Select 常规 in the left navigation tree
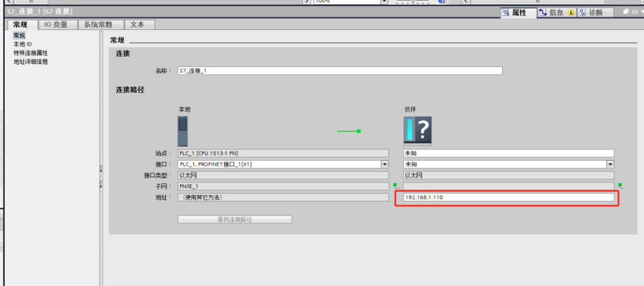This screenshot has width=644, height=286. click(x=19, y=36)
